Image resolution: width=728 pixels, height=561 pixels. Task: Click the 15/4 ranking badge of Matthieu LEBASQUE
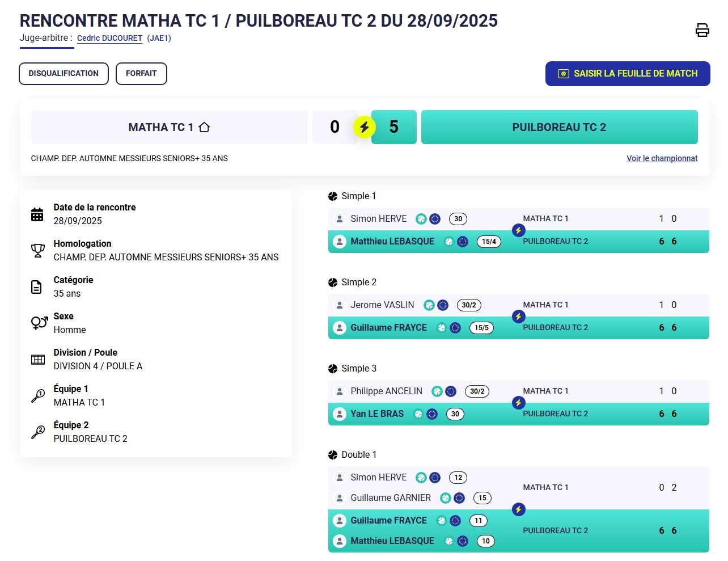489,242
